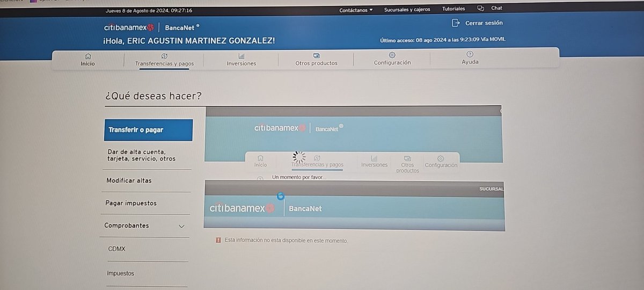Click the Cerrar sesión logout icon

456,23
